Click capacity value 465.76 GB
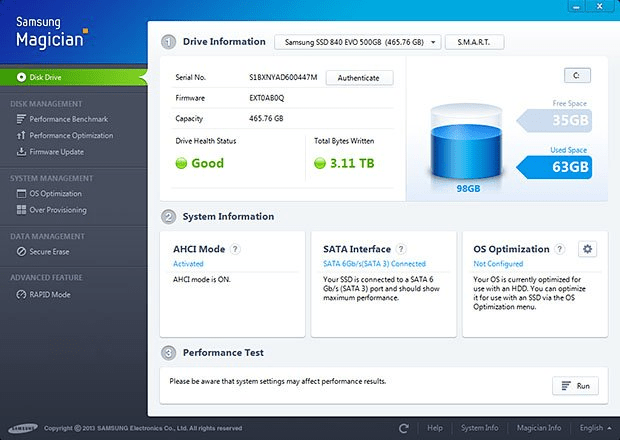 pos(266,118)
